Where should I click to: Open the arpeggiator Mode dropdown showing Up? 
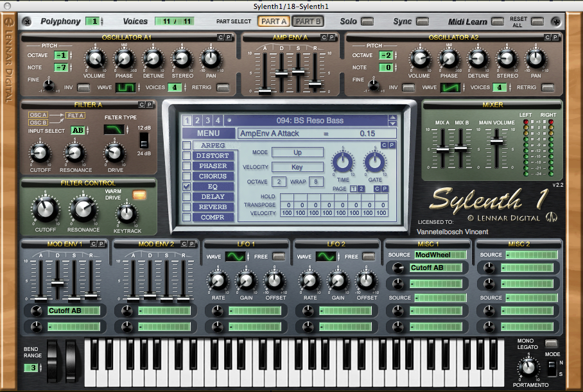coord(297,152)
